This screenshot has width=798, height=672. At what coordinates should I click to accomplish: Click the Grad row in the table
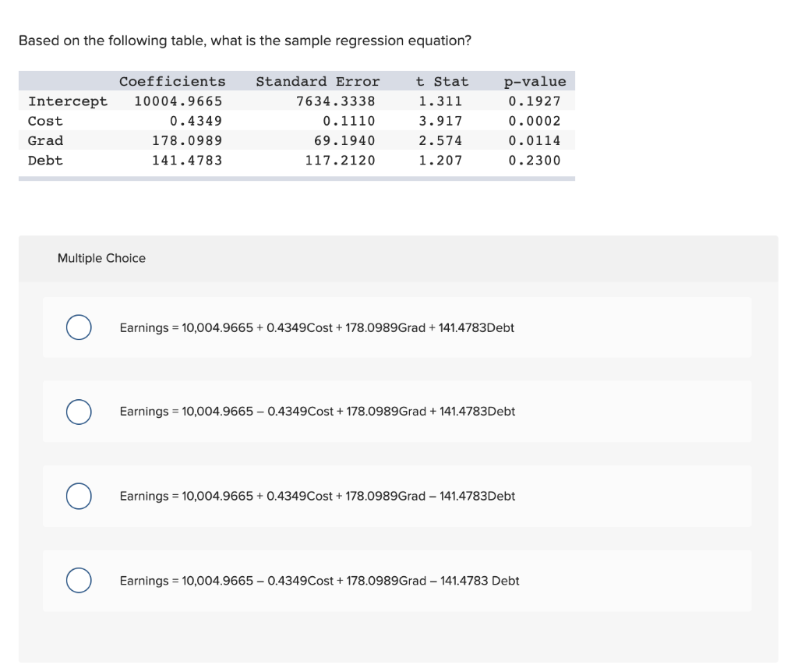click(x=44, y=140)
